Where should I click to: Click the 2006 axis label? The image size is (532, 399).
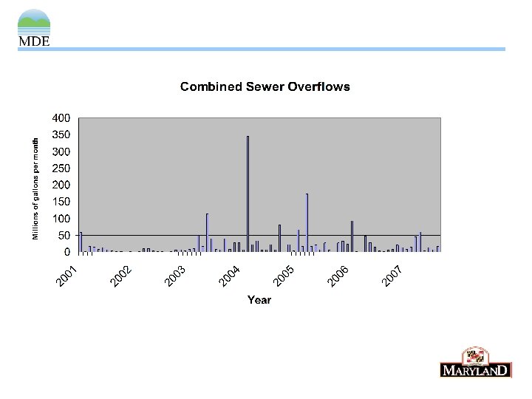(x=338, y=276)
